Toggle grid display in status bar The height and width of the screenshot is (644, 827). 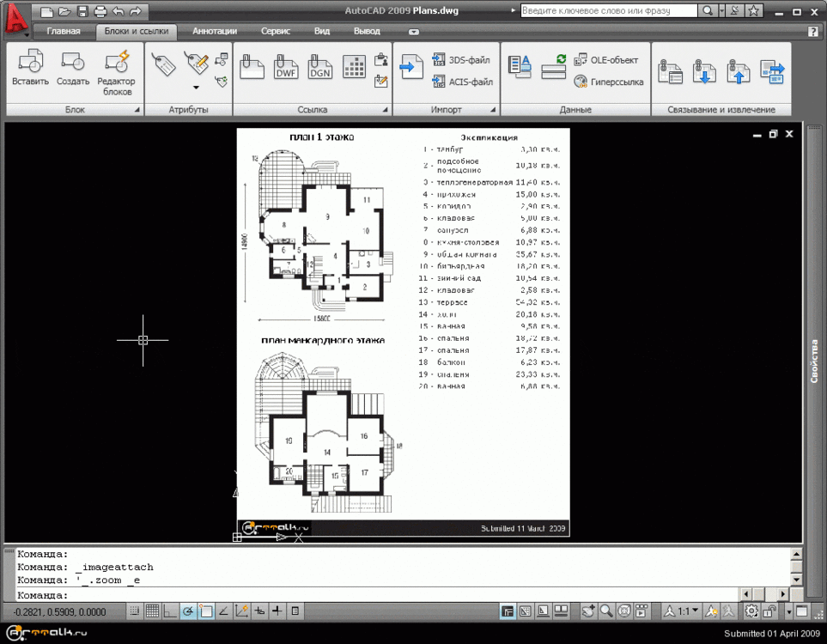[152, 611]
